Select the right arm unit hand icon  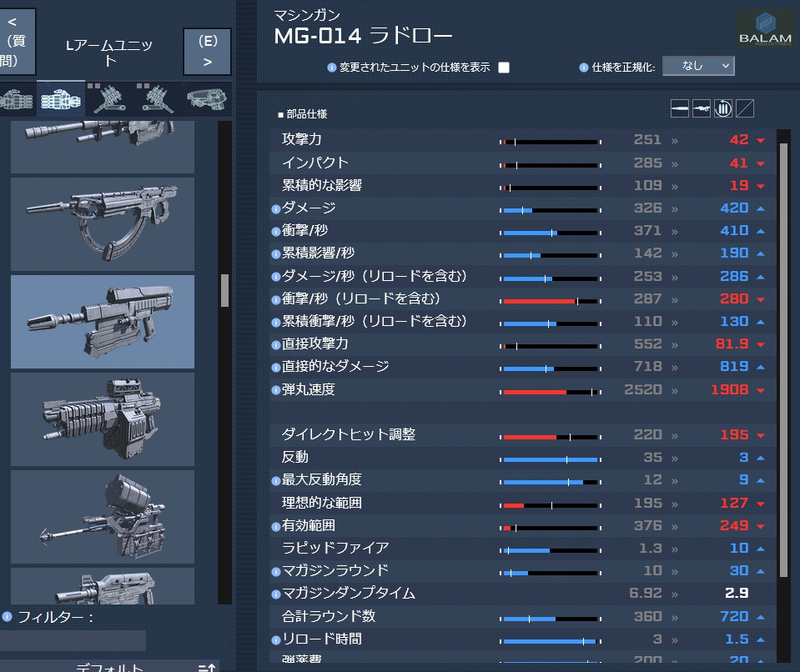(x=17, y=99)
